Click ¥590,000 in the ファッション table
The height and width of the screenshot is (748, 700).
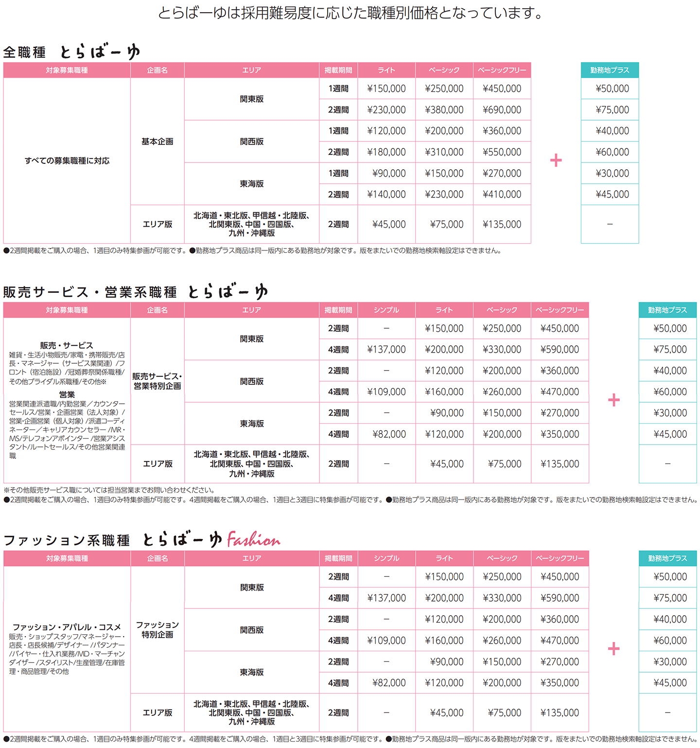tap(560, 598)
